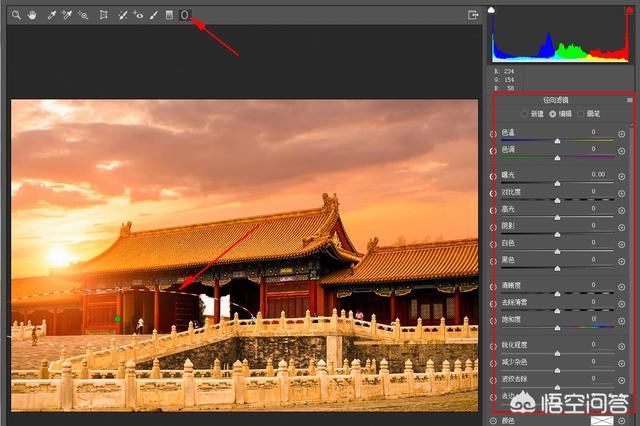Screen dimensions: 640x426
Task: Click the 高光 value field
Action: (593, 208)
